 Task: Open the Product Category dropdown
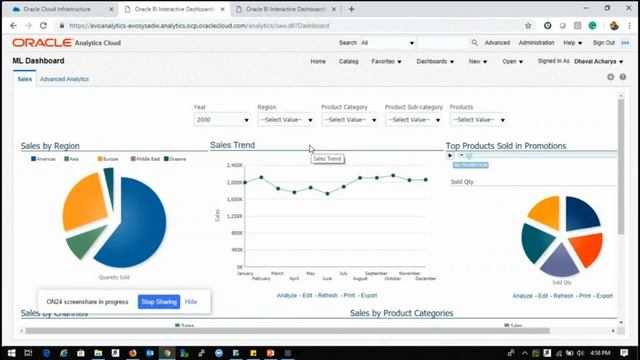[349, 120]
